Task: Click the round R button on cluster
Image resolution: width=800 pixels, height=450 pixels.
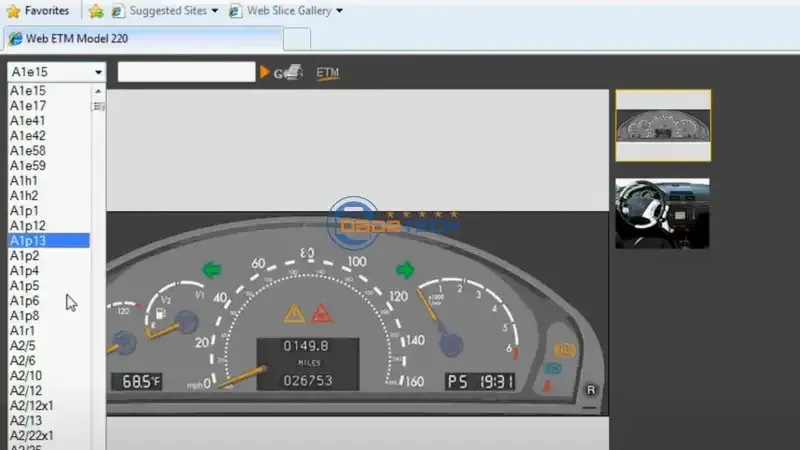Action: pyautogui.click(x=591, y=390)
